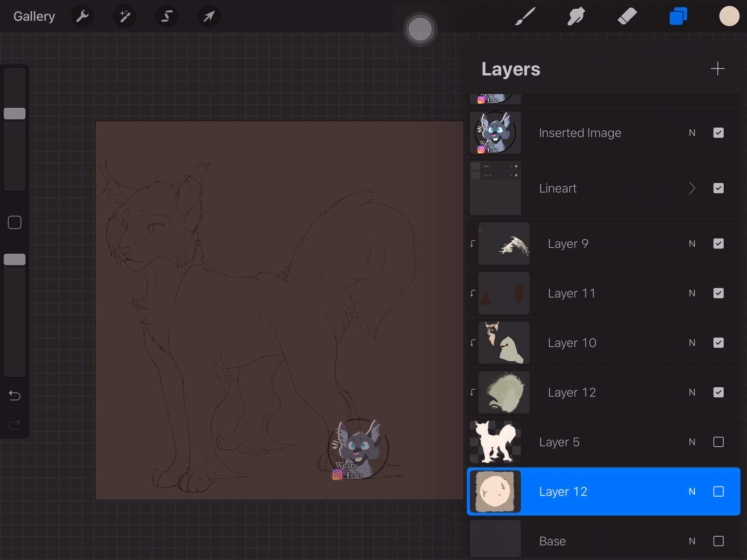Show the Base layer
This screenshot has width=747, height=560.
click(718, 541)
